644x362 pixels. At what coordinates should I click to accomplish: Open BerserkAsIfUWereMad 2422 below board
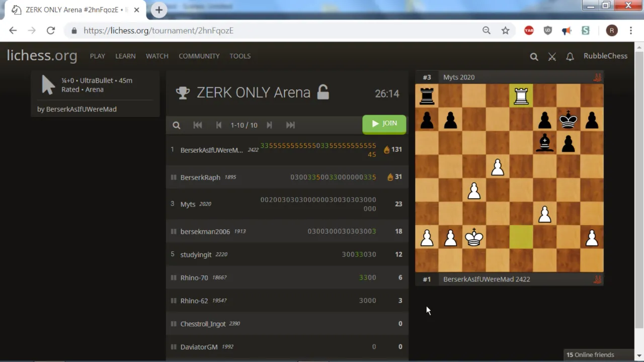(487, 280)
